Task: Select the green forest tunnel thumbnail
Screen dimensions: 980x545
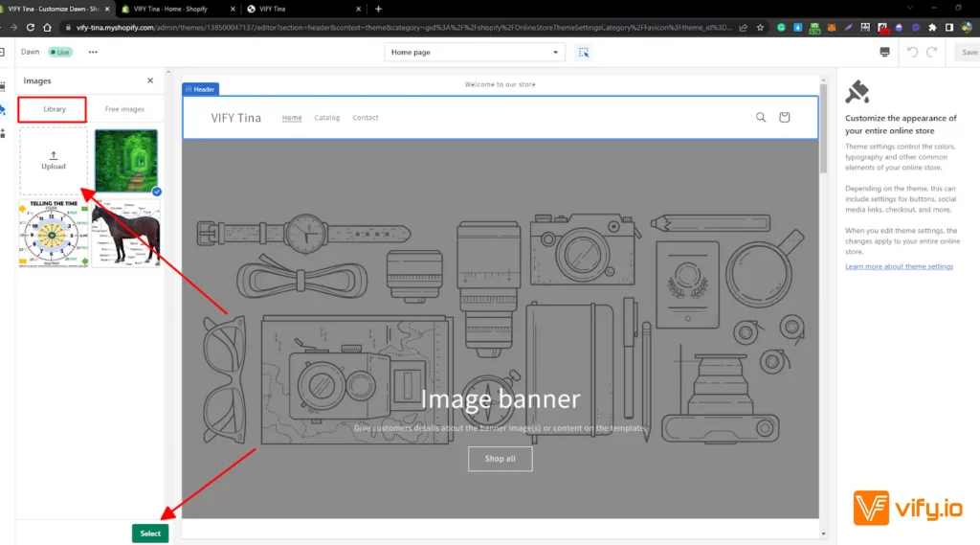Action: [125, 161]
